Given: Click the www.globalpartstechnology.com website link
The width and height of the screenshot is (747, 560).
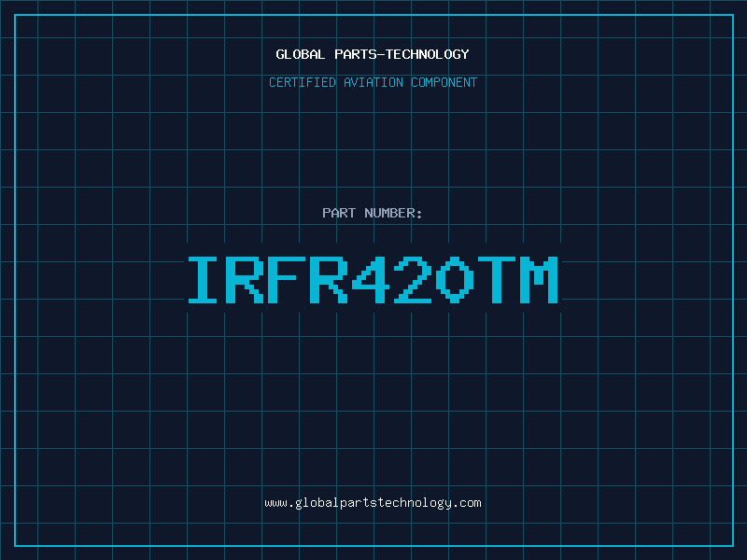Looking at the screenshot, I should pyautogui.click(x=373, y=503).
